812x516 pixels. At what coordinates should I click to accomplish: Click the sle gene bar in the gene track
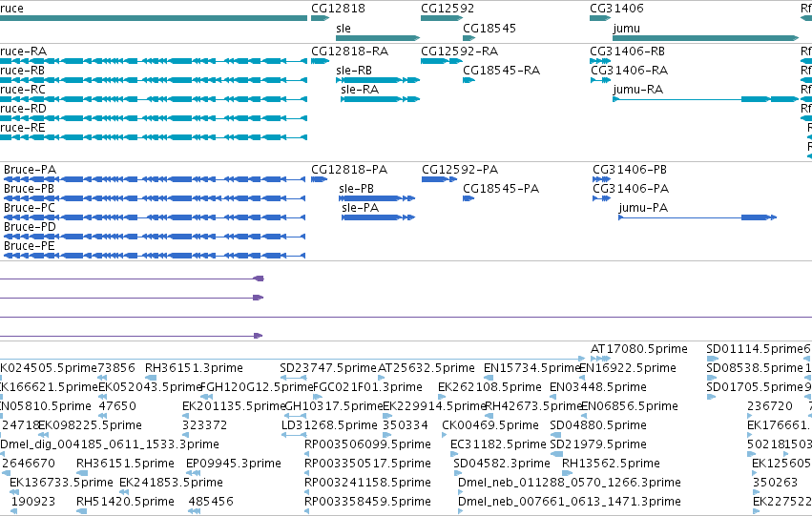(378, 38)
